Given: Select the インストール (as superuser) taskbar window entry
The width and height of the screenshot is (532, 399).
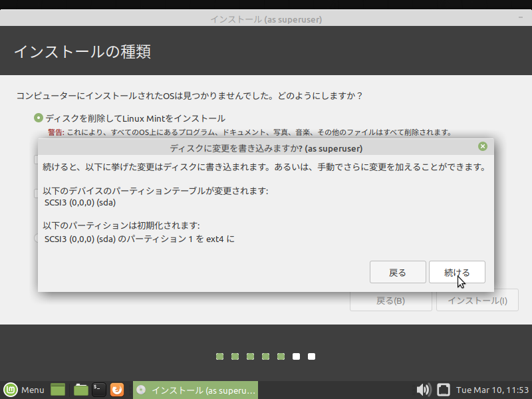Looking at the screenshot, I should [196, 390].
